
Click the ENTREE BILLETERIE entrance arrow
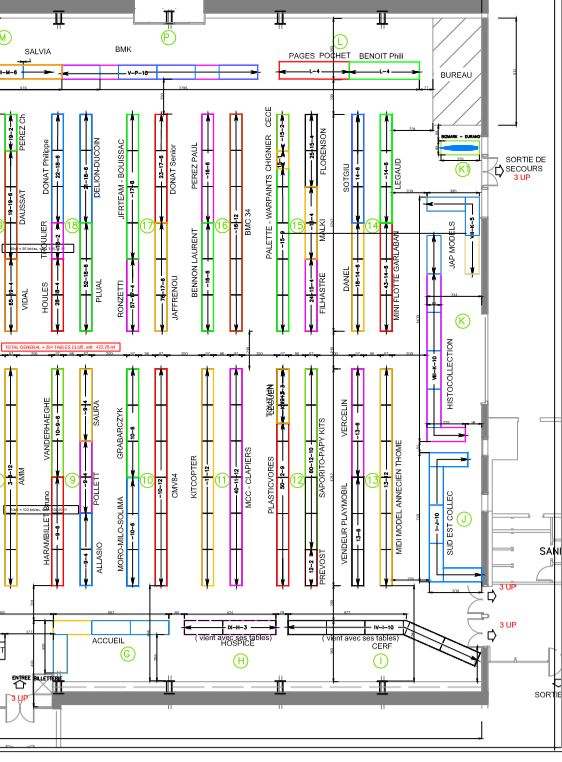(19, 685)
